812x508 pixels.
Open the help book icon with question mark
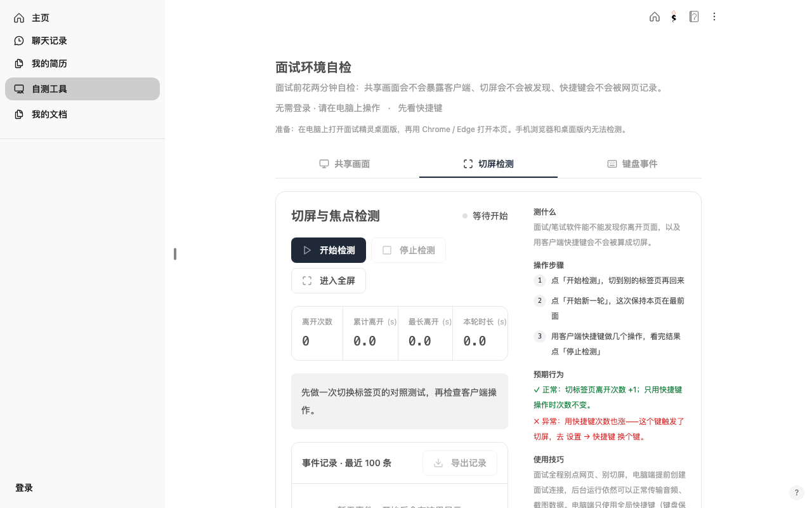click(694, 17)
